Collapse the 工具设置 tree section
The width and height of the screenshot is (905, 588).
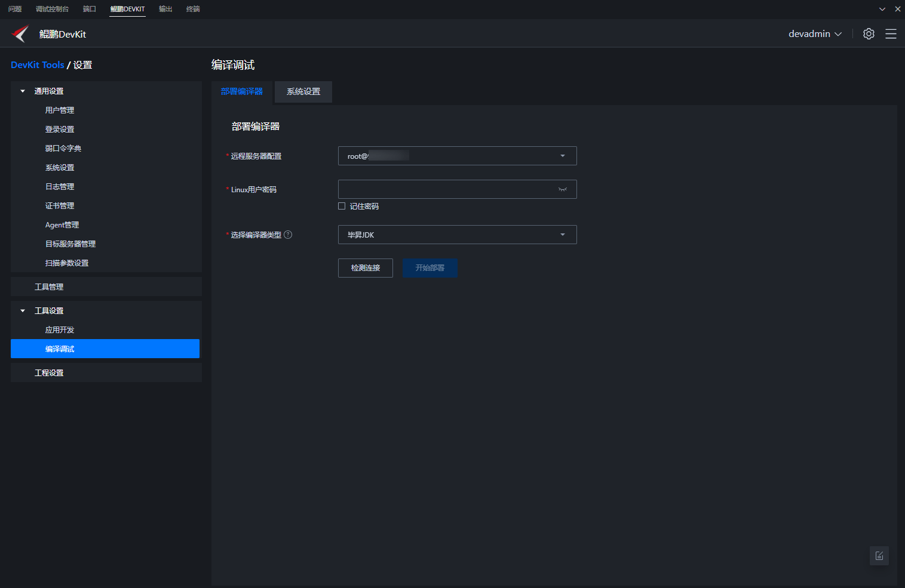pos(23,311)
